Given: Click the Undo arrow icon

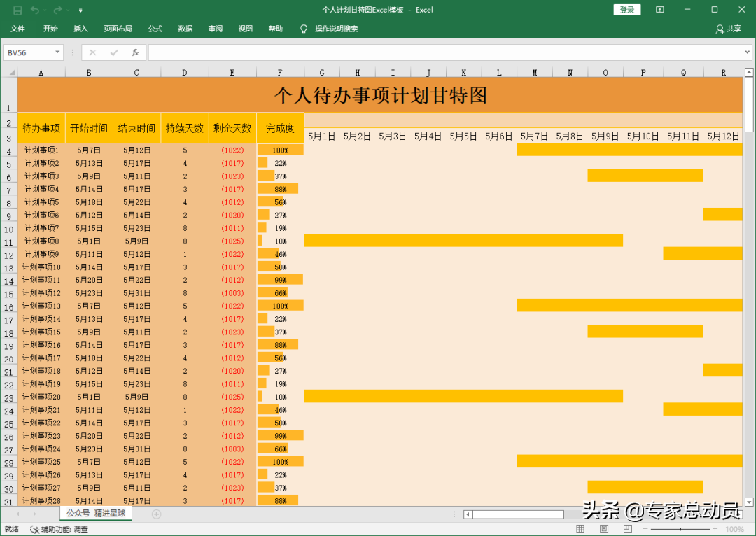Looking at the screenshot, I should tap(35, 10).
